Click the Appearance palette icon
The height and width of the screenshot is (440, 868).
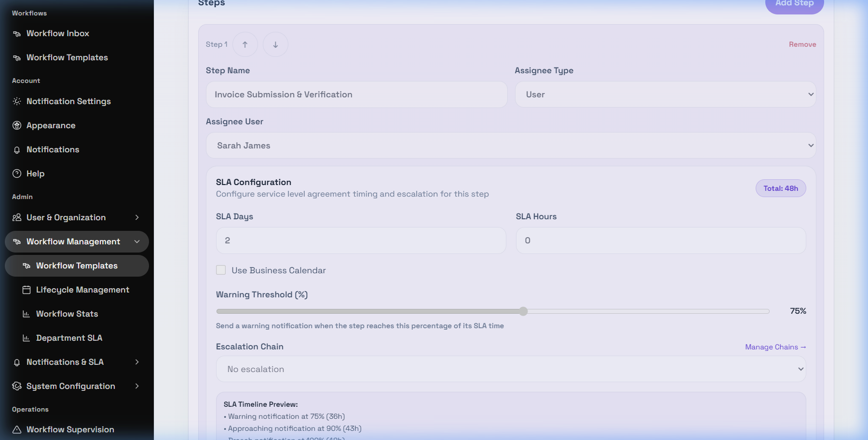click(17, 125)
